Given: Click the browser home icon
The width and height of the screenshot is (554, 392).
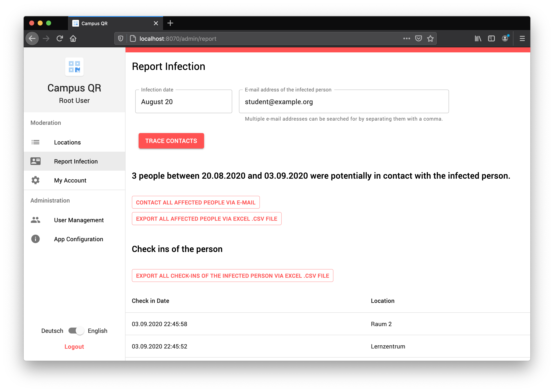Looking at the screenshot, I should click(x=73, y=39).
